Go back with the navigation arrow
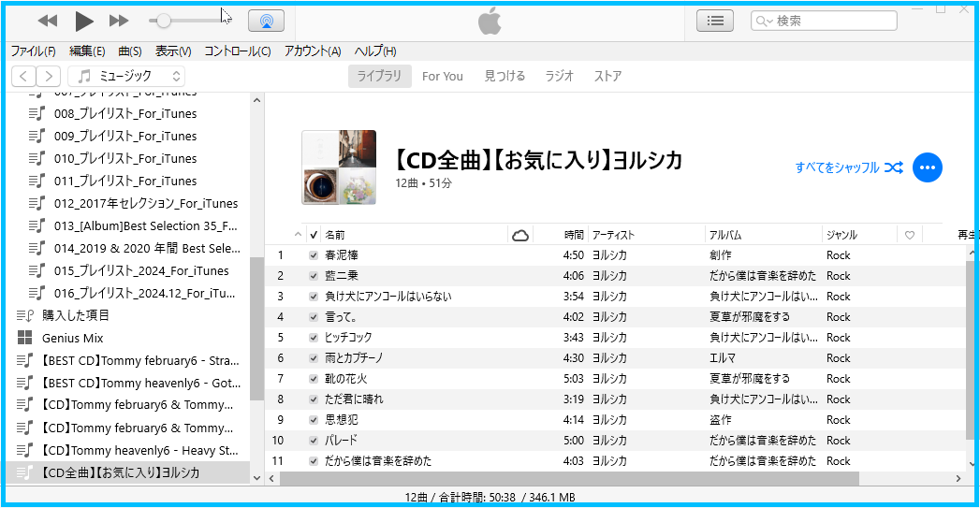This screenshot has width=980, height=508. pyautogui.click(x=23, y=77)
